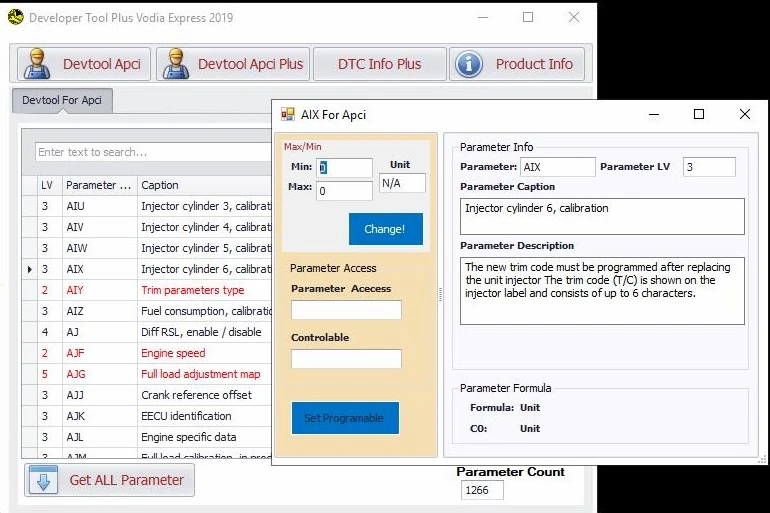Screen dimensions: 770x513
Task: Select the AIZ parameter cell
Action: [100, 311]
